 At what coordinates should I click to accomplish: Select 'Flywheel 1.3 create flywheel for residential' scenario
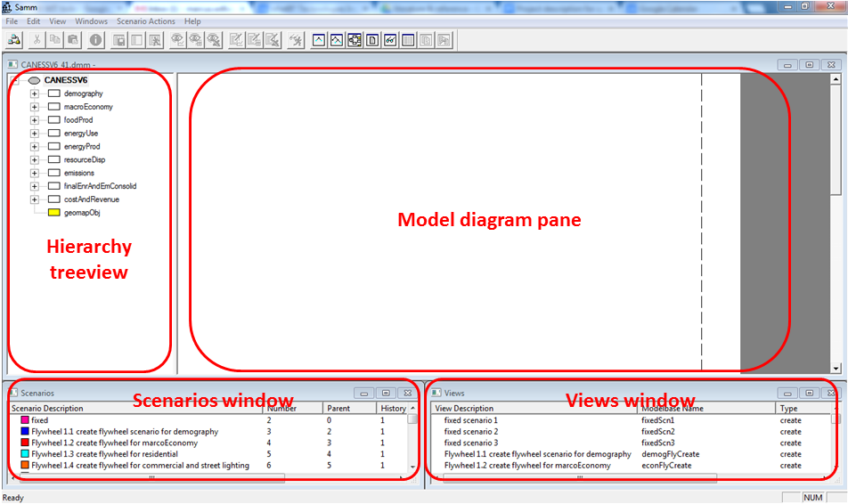click(104, 454)
